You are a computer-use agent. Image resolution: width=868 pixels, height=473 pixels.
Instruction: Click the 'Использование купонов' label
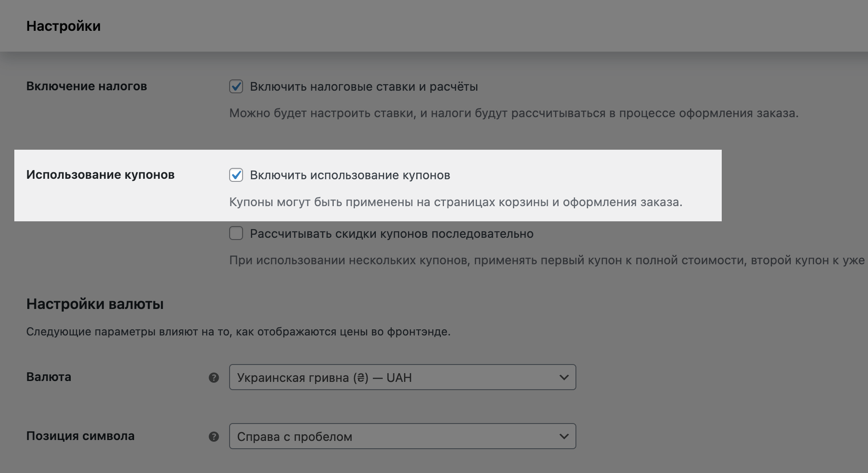click(x=100, y=175)
